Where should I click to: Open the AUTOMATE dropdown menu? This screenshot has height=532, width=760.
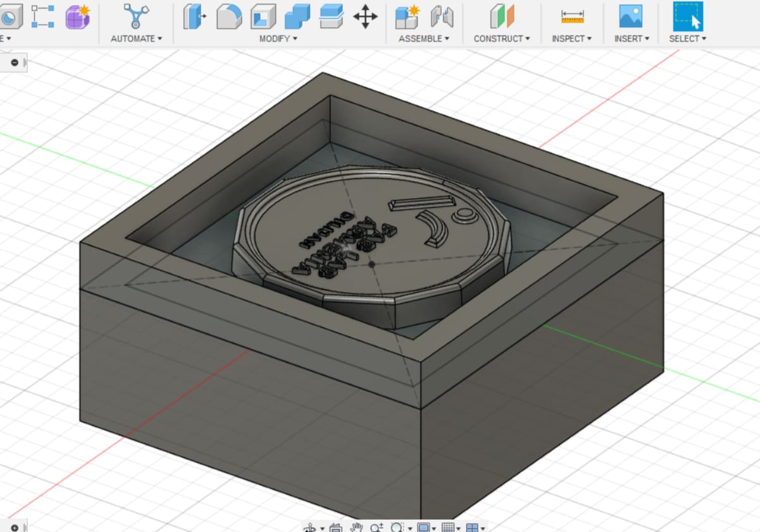coord(136,39)
